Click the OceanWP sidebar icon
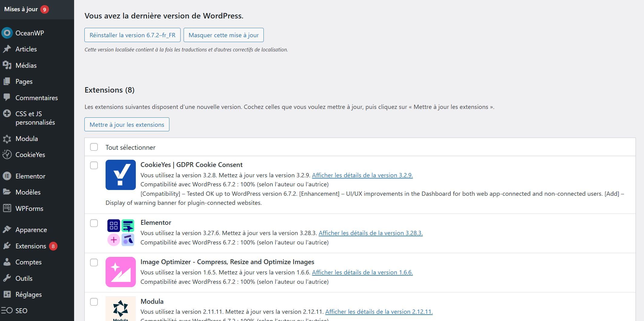Viewport: 644px width, 321px height. (7, 33)
